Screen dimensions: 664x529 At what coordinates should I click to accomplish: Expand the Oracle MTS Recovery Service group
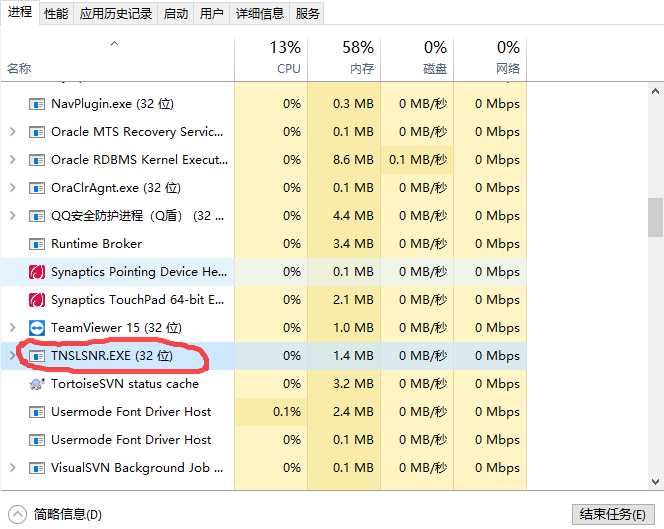coord(13,132)
